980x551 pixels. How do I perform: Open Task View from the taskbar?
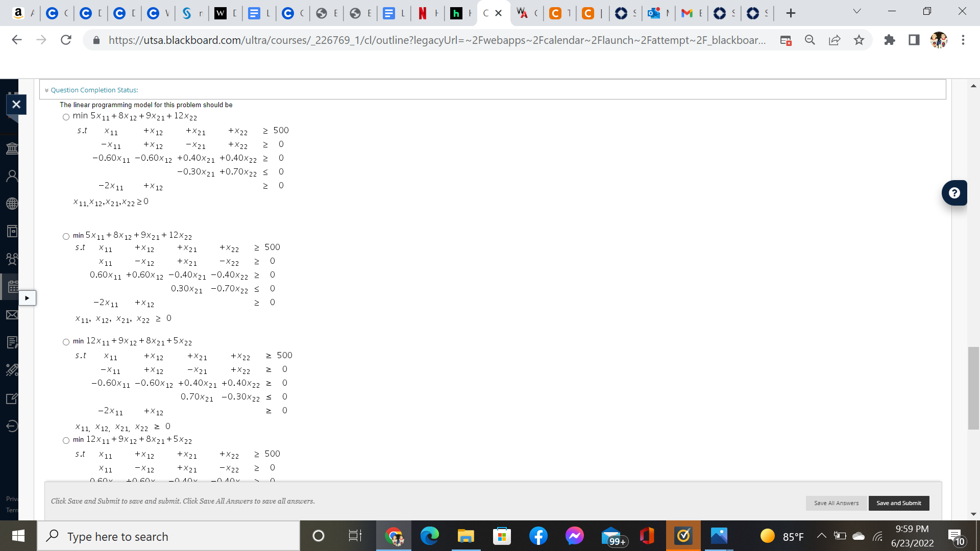(355, 536)
